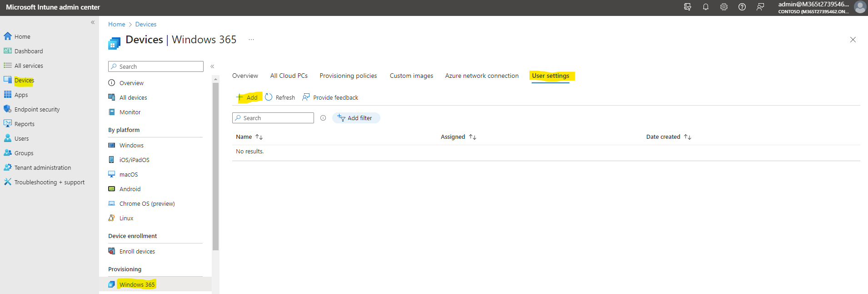Screen dimensions: 868x294
Task: Click the Android platform icon
Action: [x=112, y=189]
